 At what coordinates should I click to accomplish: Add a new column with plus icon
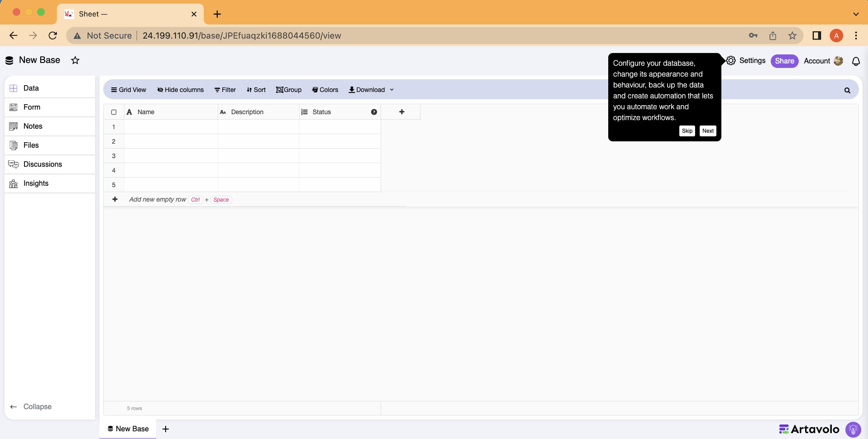point(401,112)
